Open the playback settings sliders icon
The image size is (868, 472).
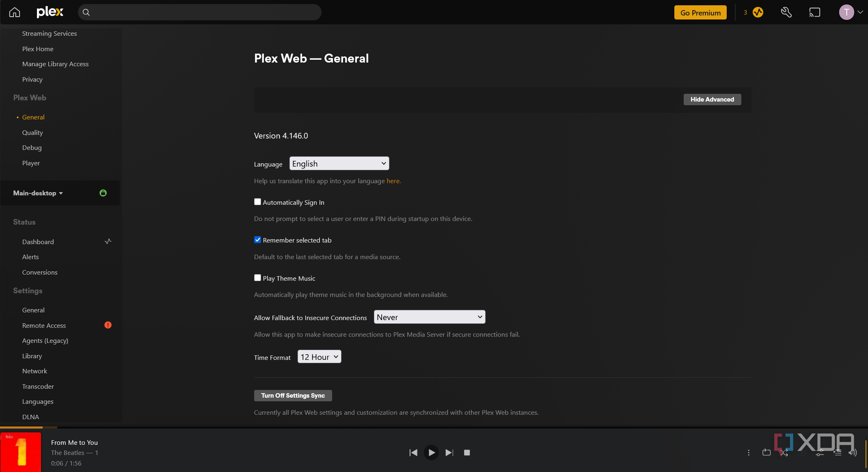tap(820, 453)
